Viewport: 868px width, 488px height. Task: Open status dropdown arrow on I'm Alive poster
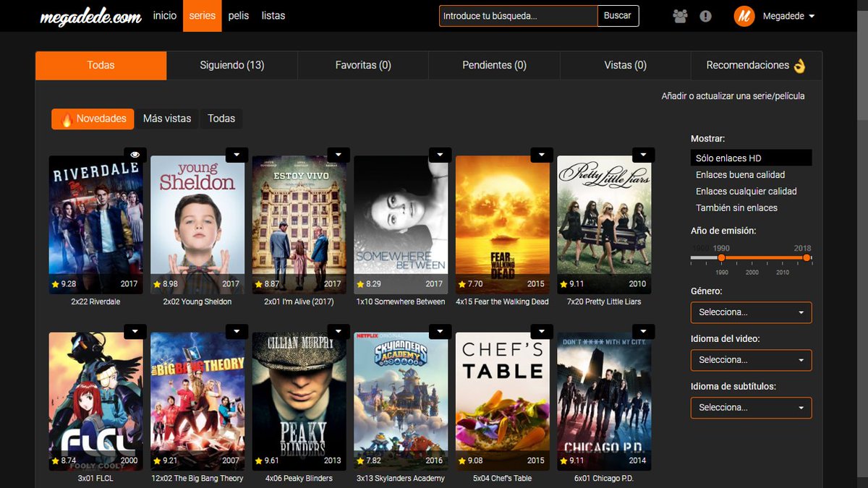[339, 155]
